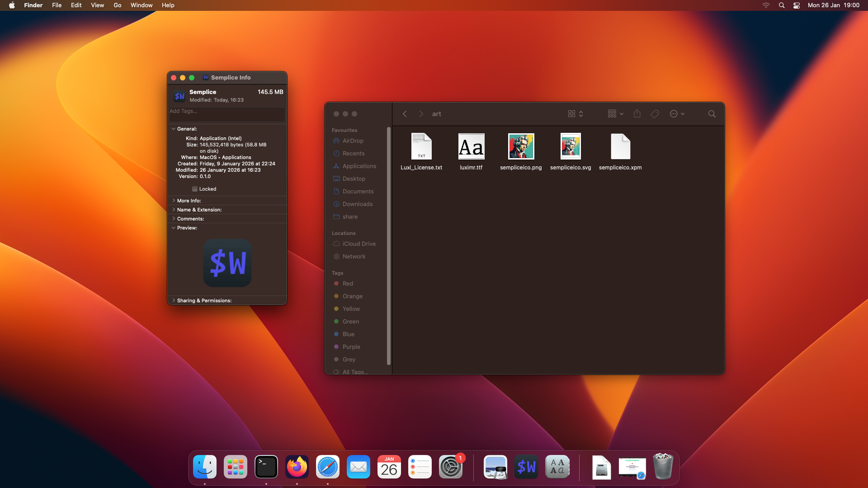The width and height of the screenshot is (868, 488).
Task: Open Font Book from the Dock
Action: (x=557, y=467)
